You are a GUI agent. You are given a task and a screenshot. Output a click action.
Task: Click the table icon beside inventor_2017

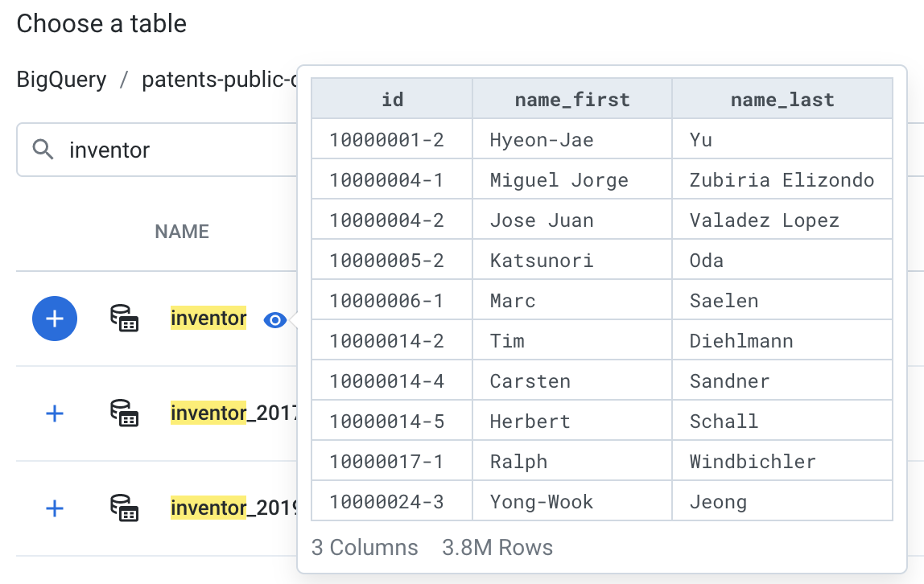click(124, 413)
